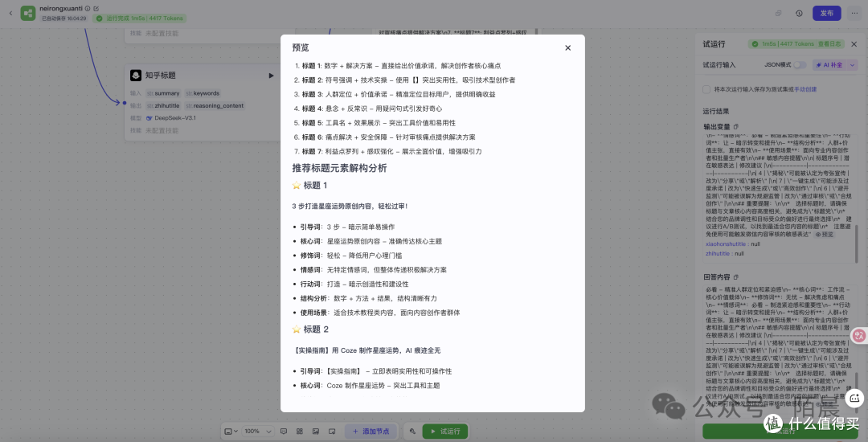
Task: Expand the AI 补全 dropdown arrow
Action: [852, 65]
